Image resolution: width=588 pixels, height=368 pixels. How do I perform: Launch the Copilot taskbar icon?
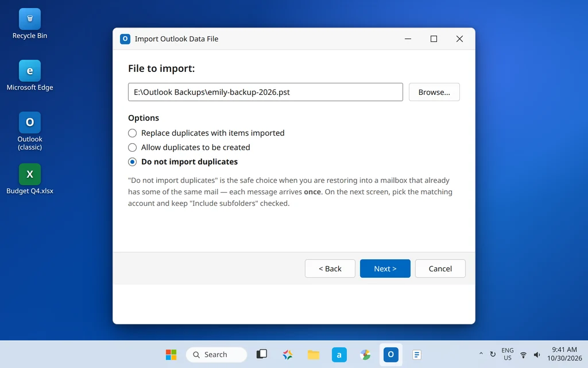[x=288, y=354]
